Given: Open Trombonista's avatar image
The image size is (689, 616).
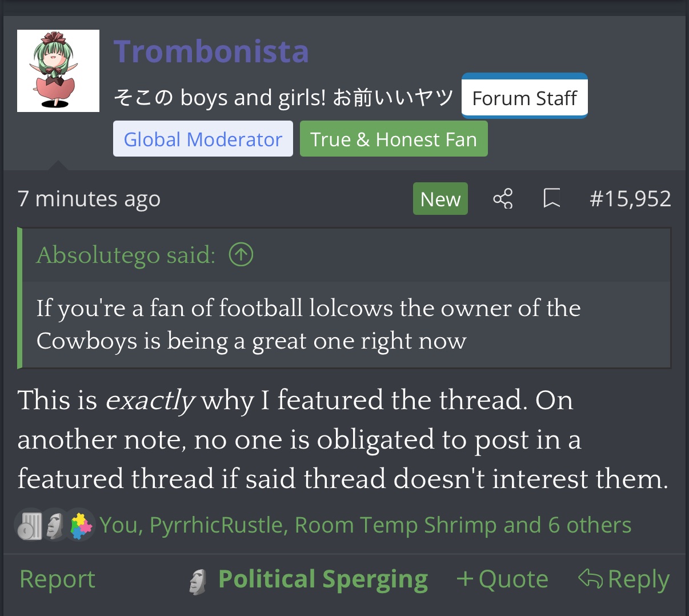Looking at the screenshot, I should pyautogui.click(x=58, y=71).
